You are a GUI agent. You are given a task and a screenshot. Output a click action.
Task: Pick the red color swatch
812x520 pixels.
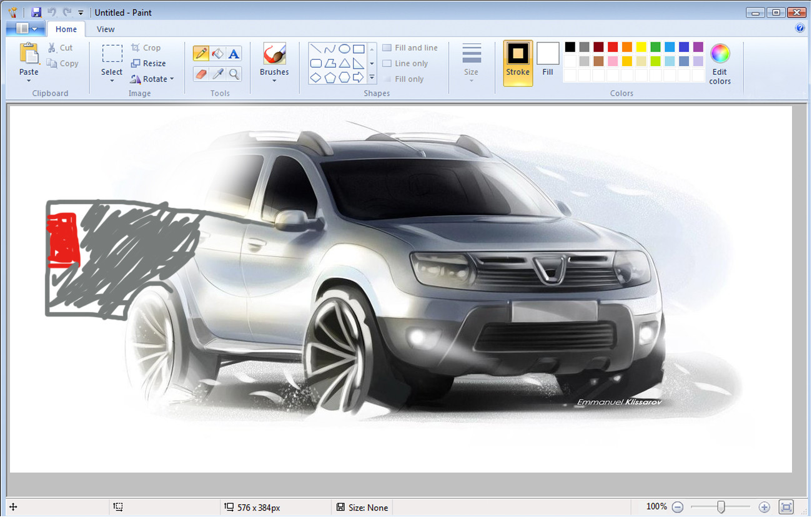[613, 47]
